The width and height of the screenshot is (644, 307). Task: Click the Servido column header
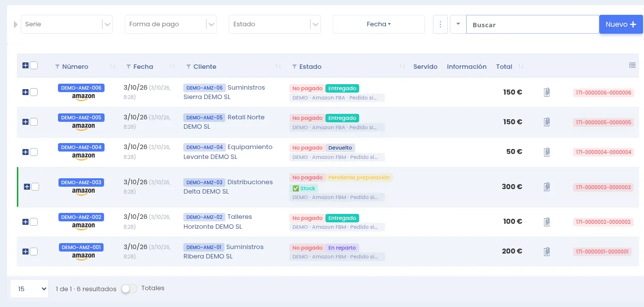(x=426, y=66)
